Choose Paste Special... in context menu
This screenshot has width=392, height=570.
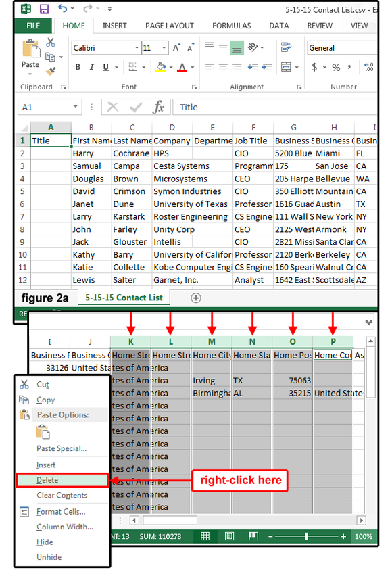[x=62, y=448]
